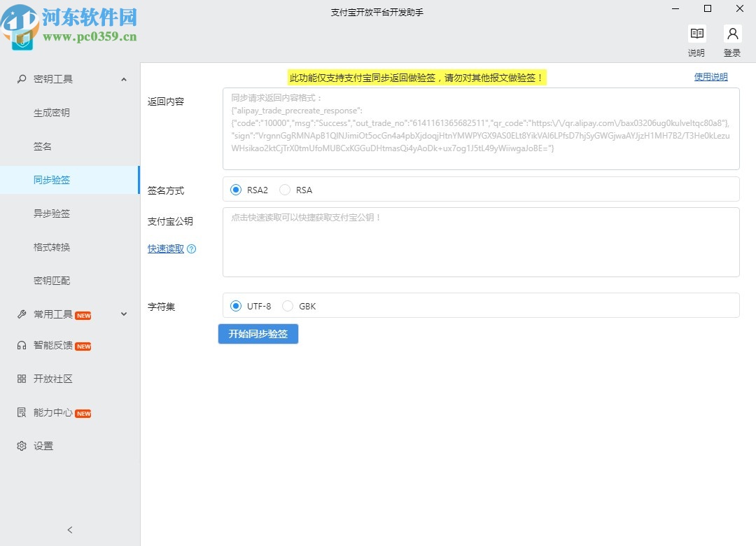Click the 密钥工具 magnifier icon
The image size is (756, 546).
click(22, 78)
